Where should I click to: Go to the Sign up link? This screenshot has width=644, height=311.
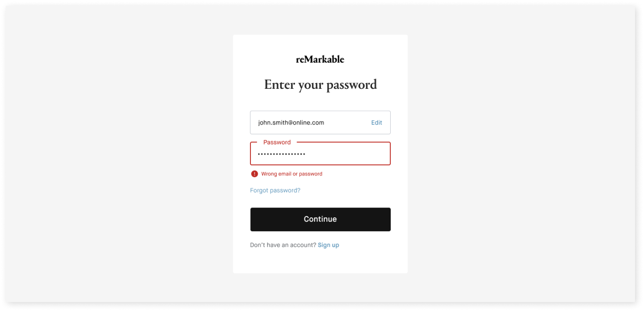click(x=328, y=245)
